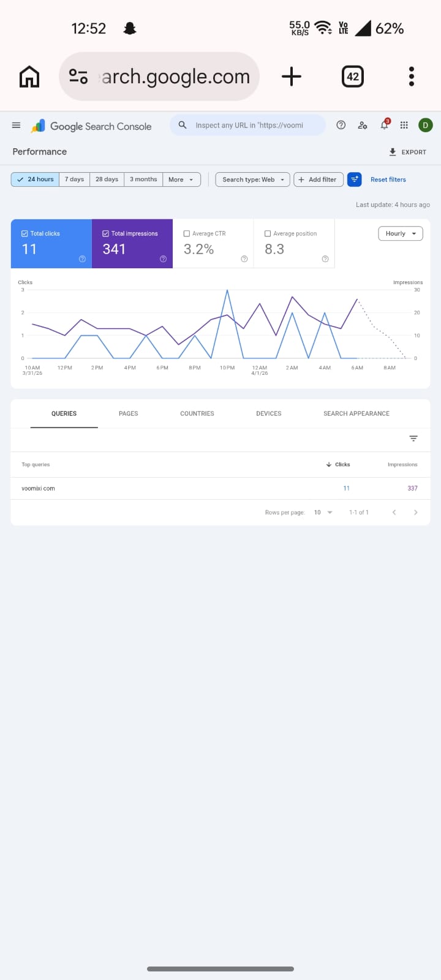
Task: Click the 'Last update: 4 hours ago' text
Action: click(393, 205)
